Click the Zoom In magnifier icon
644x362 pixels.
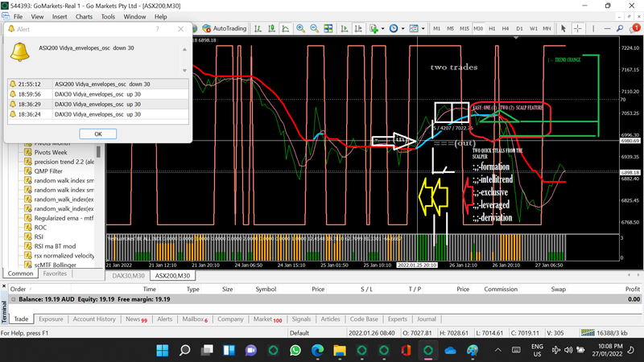pyautogui.click(x=300, y=28)
